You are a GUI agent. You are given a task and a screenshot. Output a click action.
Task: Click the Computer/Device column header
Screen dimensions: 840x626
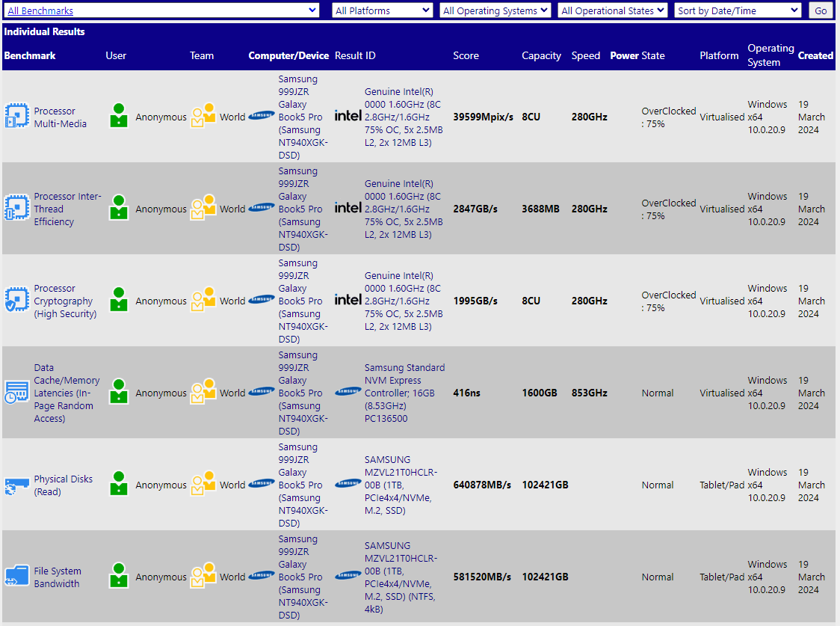coord(288,55)
